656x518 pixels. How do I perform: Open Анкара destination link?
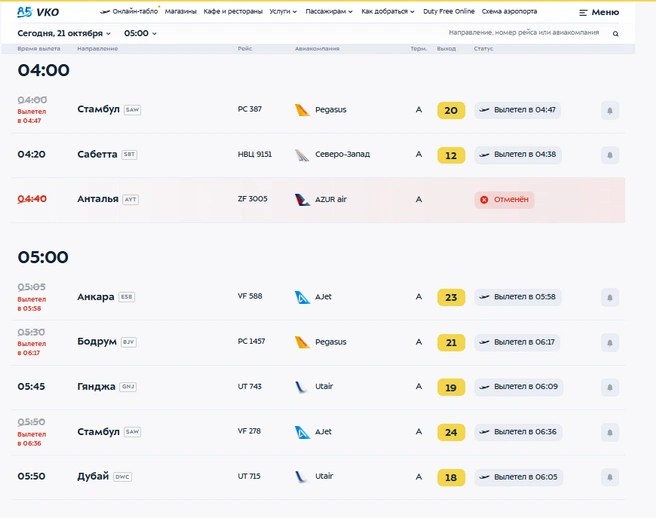coord(95,297)
